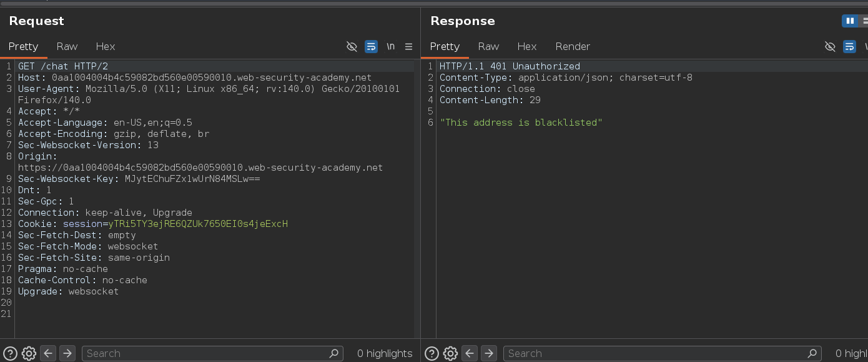The image size is (868, 362).
Task: Click the User-Agent header line
Action: coord(209,94)
